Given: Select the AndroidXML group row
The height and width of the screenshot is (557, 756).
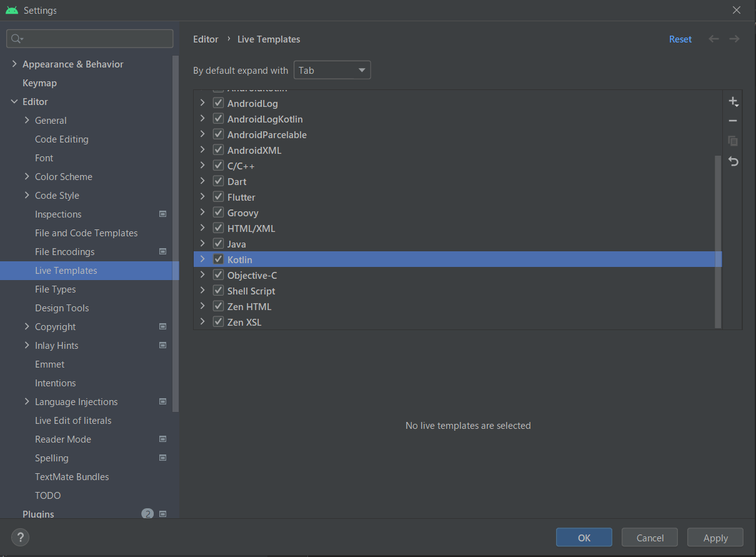Looking at the screenshot, I should [457, 150].
